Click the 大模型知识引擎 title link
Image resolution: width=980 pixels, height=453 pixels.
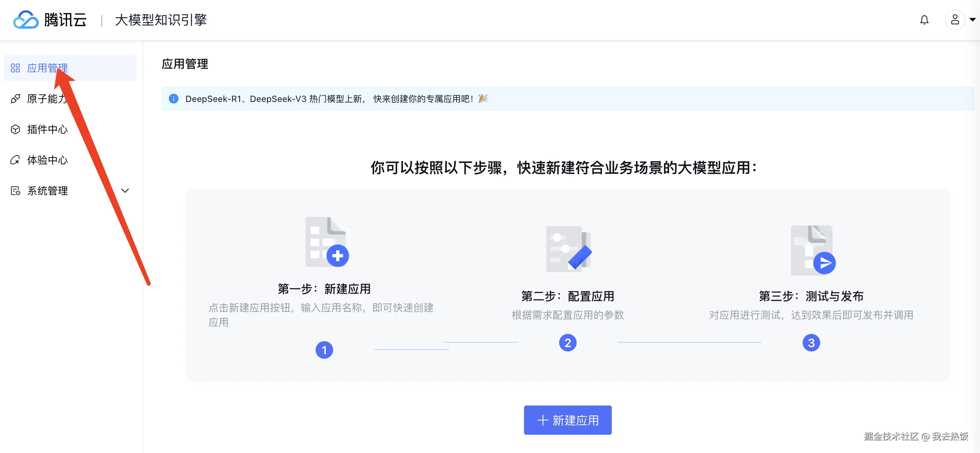click(161, 20)
